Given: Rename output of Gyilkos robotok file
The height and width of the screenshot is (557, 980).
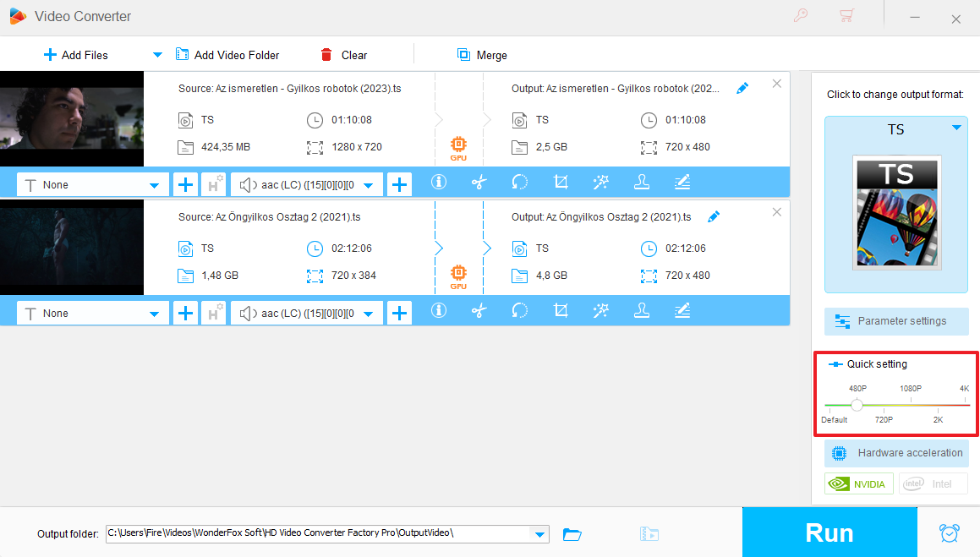Looking at the screenshot, I should coord(742,89).
